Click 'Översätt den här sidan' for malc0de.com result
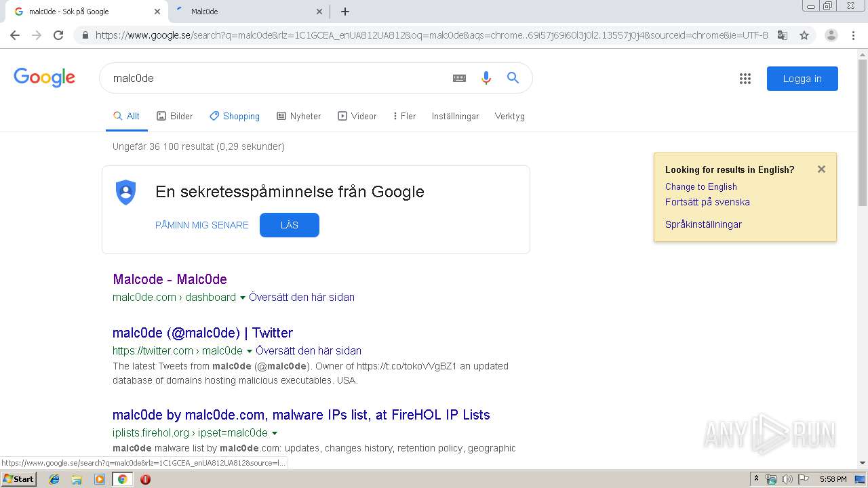The height and width of the screenshot is (488, 868). (x=302, y=297)
